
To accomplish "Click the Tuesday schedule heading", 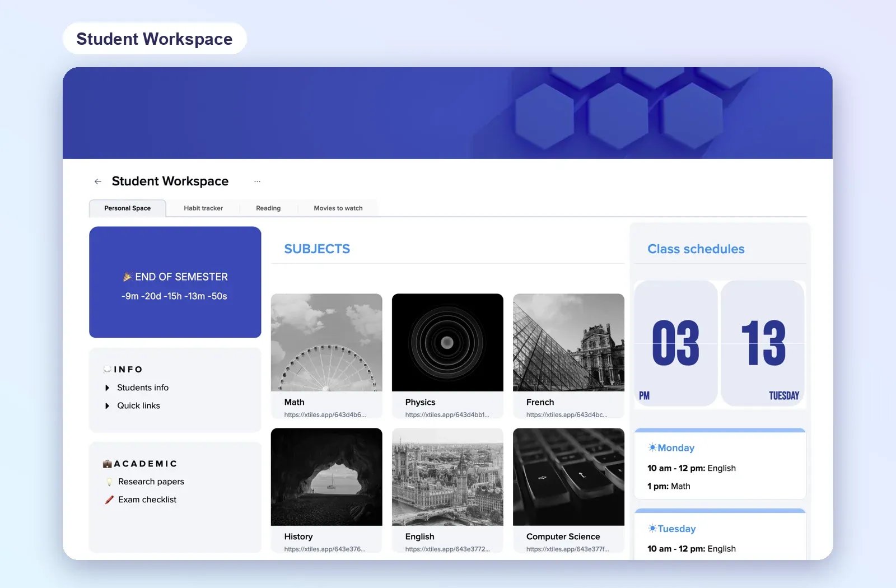I will [676, 529].
